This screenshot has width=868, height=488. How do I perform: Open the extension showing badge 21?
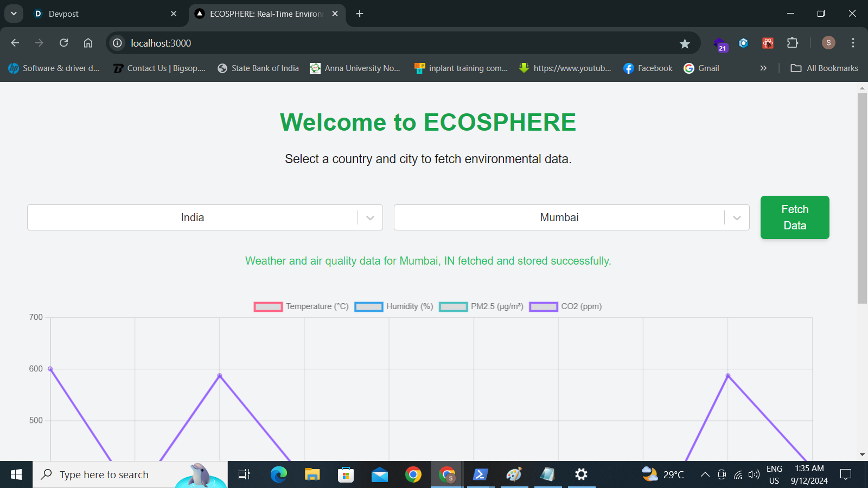(x=720, y=44)
